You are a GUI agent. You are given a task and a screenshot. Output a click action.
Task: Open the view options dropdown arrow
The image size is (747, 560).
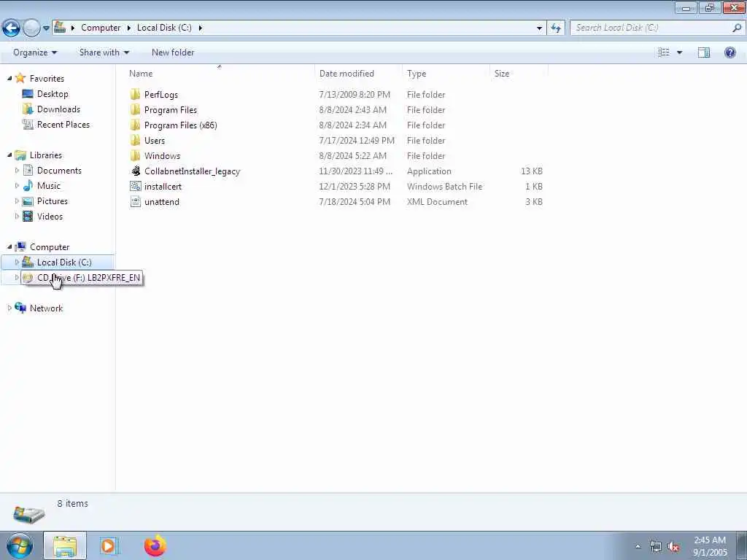click(679, 52)
